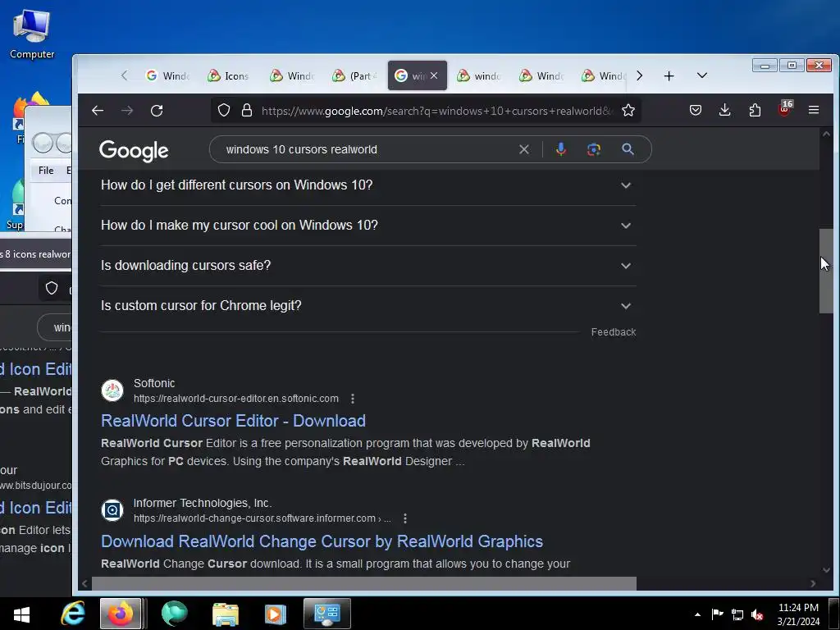Submit search with the magnifier icon

[x=628, y=149]
